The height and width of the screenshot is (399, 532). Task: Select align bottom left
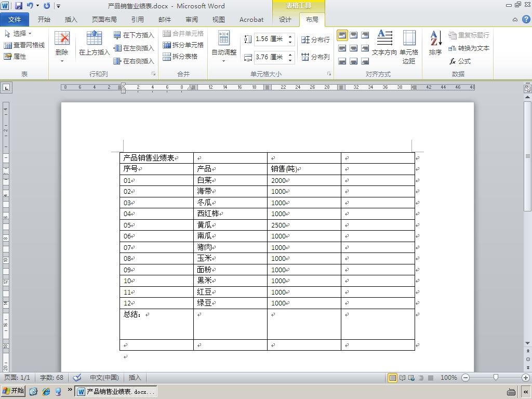click(x=342, y=61)
